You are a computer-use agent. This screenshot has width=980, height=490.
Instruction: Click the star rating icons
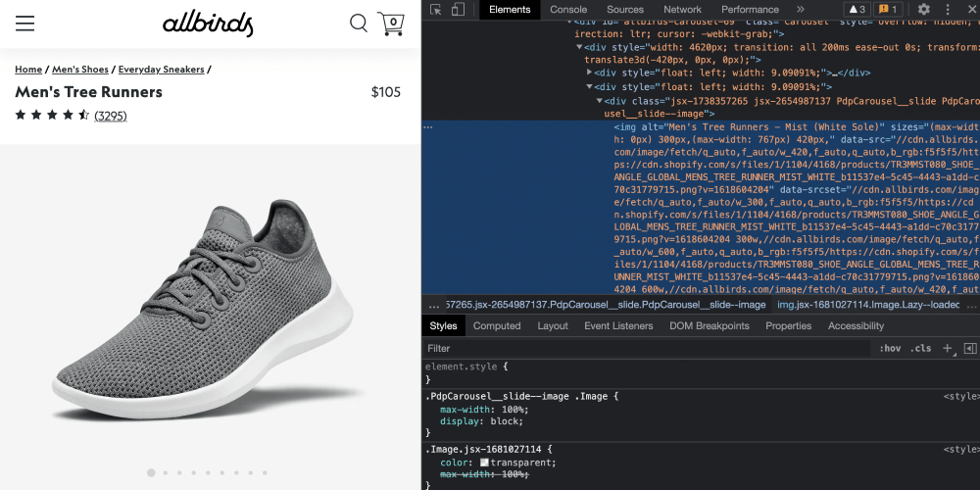[x=52, y=115]
